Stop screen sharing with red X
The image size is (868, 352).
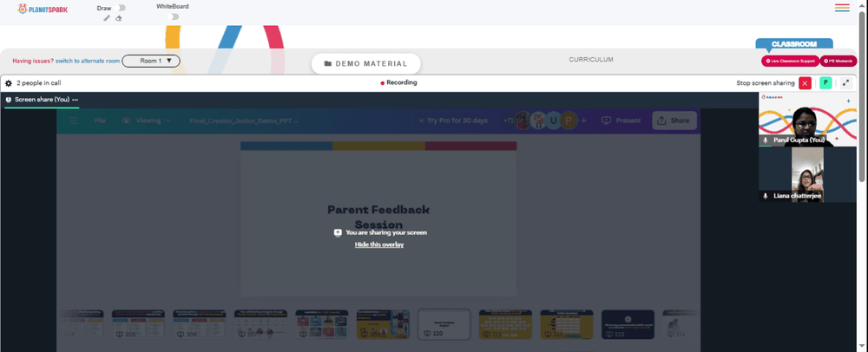805,83
